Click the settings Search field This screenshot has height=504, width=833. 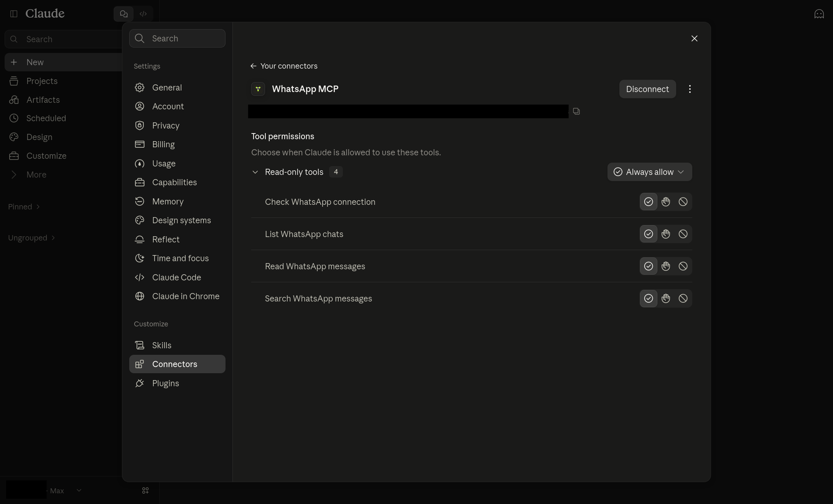tap(177, 38)
